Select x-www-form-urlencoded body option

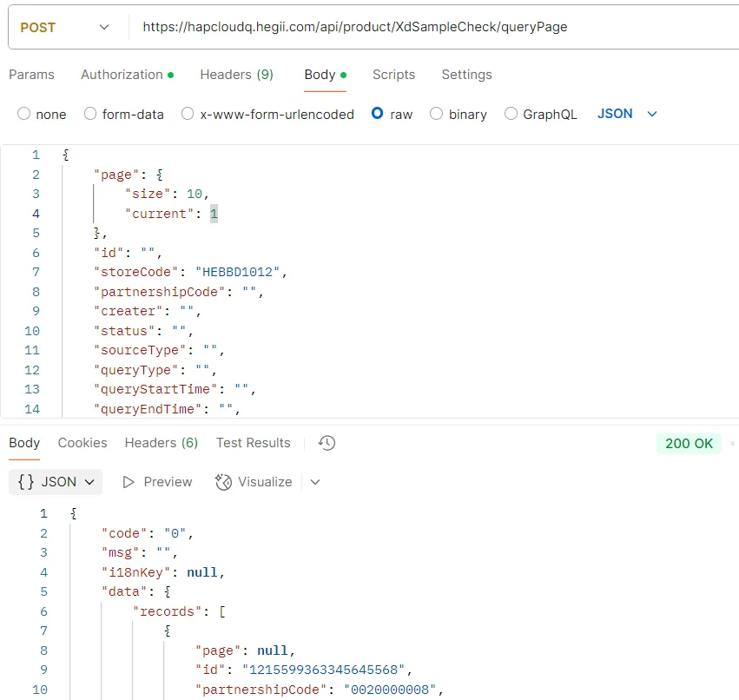(x=188, y=114)
